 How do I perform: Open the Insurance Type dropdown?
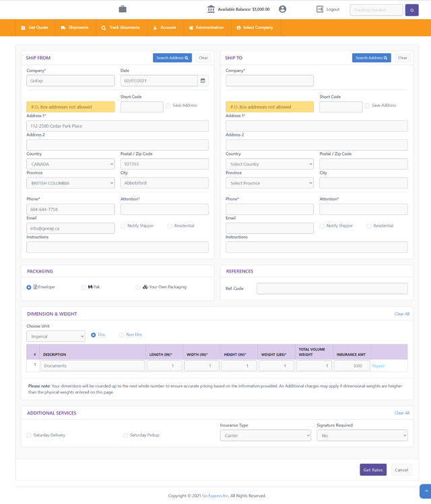[265, 435]
